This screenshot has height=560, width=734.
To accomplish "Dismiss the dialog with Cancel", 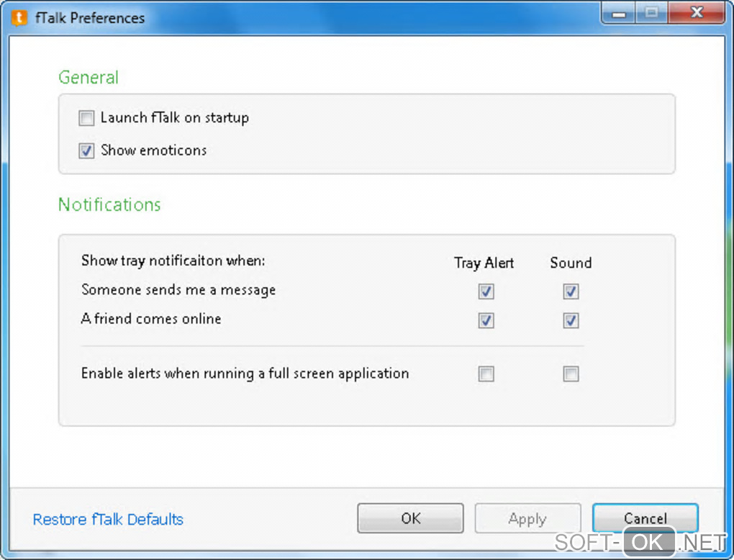I will (645, 518).
